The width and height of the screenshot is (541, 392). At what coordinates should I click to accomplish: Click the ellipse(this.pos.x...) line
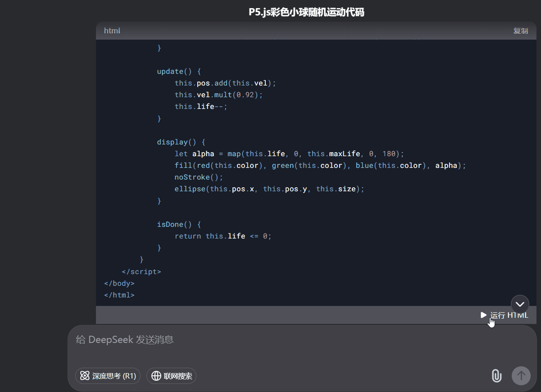pyautogui.click(x=269, y=189)
